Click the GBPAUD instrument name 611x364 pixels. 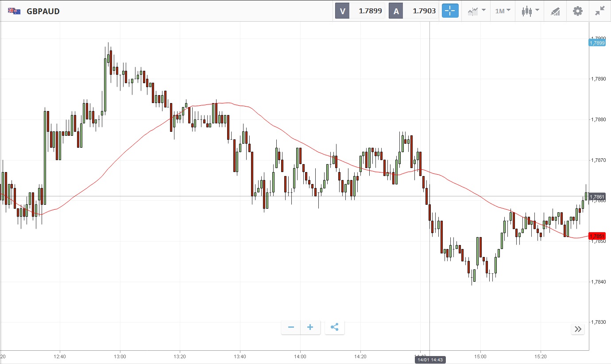click(43, 11)
